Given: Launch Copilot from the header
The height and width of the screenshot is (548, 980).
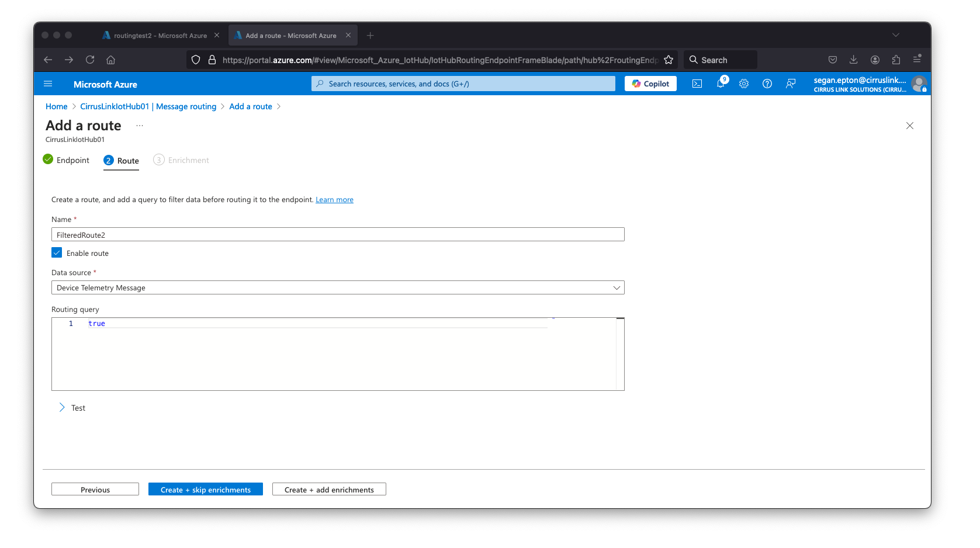Looking at the screenshot, I should 650,84.
